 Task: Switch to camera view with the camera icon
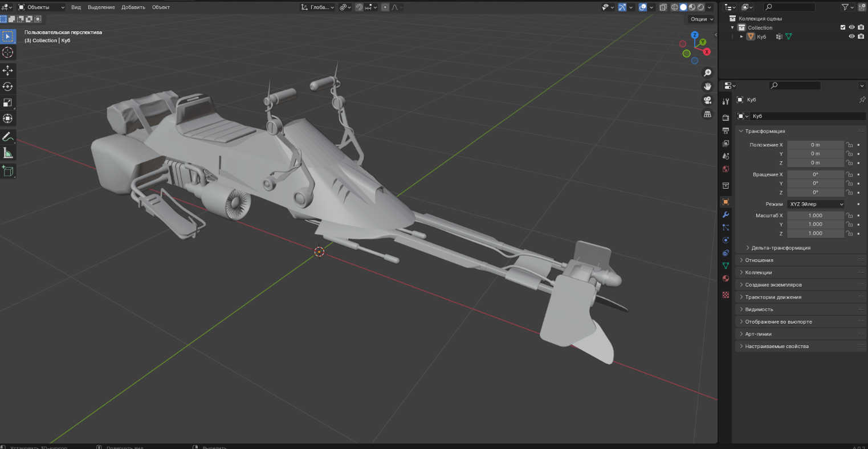pos(707,100)
